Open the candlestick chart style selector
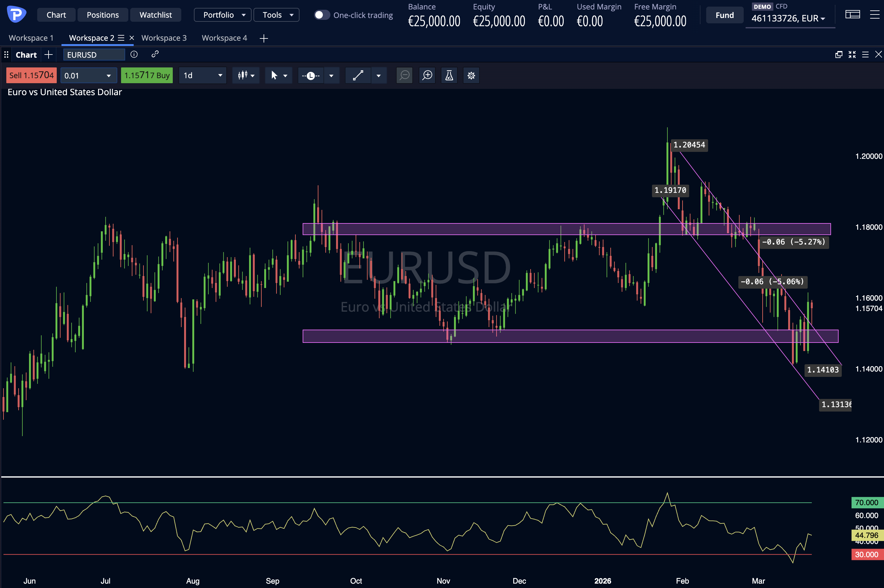The width and height of the screenshot is (884, 588). (x=246, y=75)
